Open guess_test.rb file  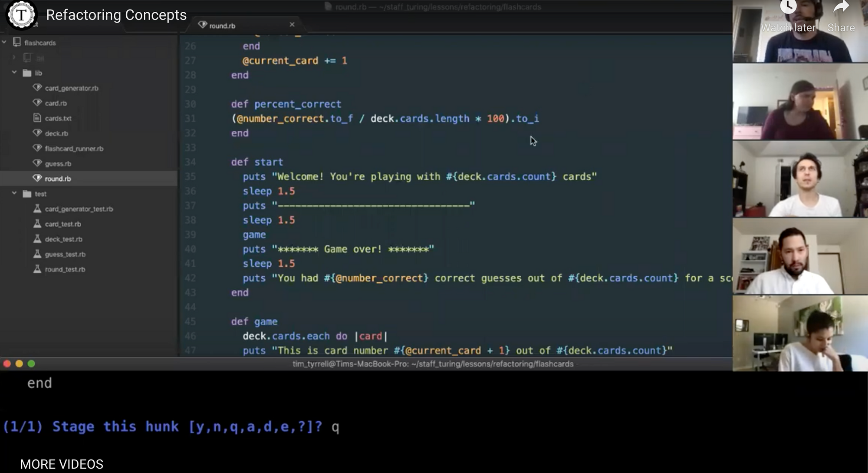pyautogui.click(x=65, y=255)
